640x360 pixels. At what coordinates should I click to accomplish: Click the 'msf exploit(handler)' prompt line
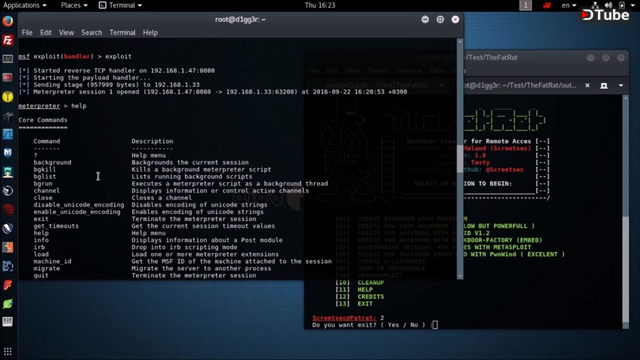[75, 56]
